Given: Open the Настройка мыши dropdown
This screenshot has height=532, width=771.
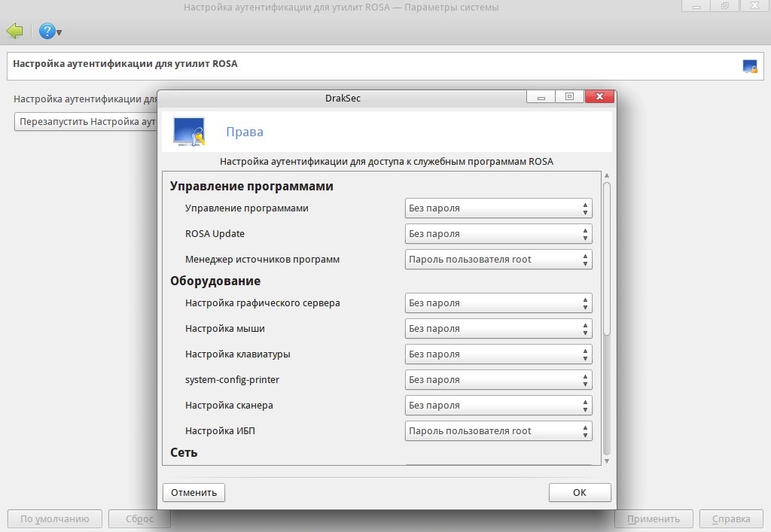Looking at the screenshot, I should 498,329.
